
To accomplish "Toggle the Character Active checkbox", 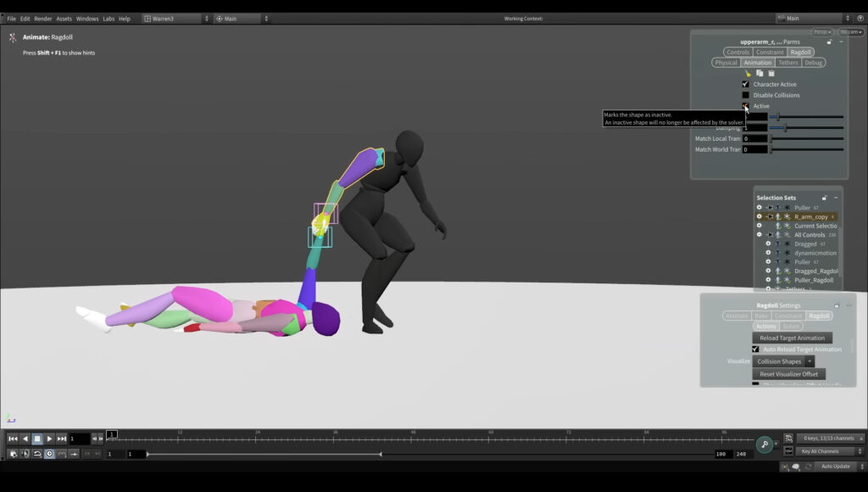I will (745, 84).
